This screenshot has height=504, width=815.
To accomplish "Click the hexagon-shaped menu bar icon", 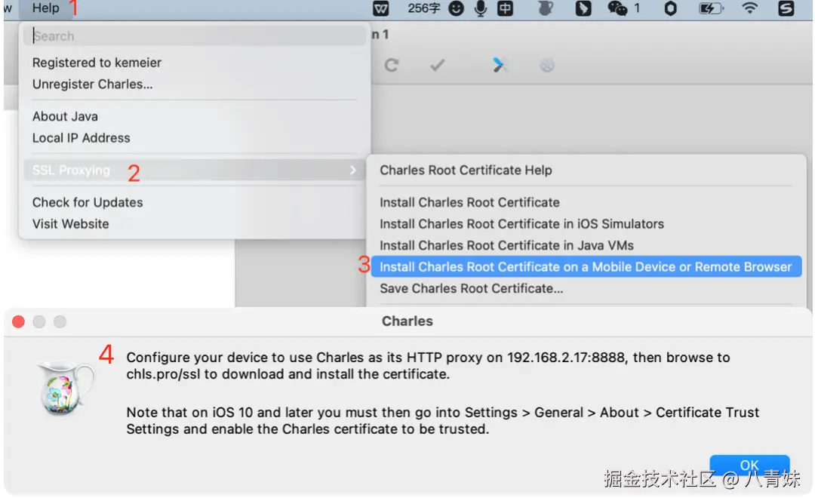I will point(671,8).
